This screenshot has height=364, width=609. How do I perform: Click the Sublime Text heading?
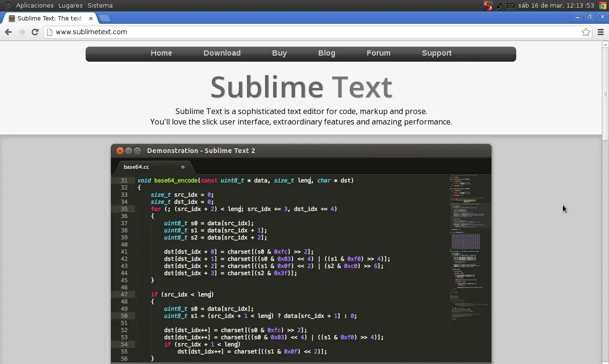pyautogui.click(x=301, y=87)
